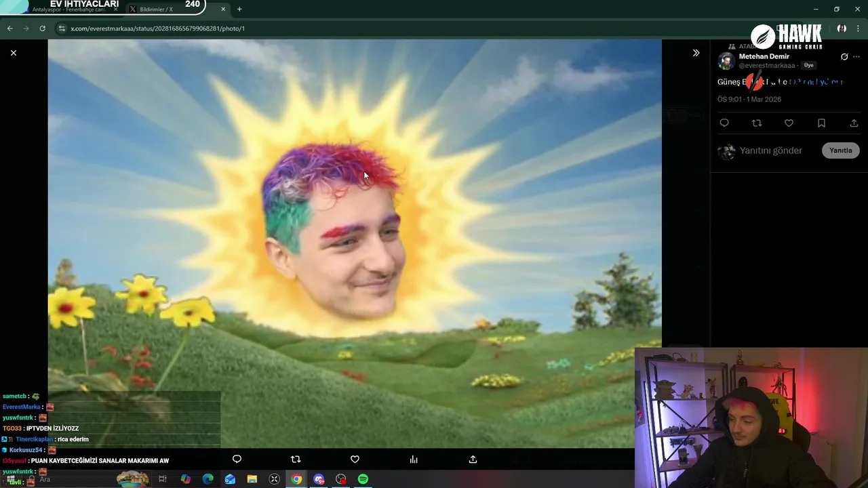Close the photo viewer with the X
Image resolution: width=868 pixels, height=488 pixels.
tap(13, 53)
